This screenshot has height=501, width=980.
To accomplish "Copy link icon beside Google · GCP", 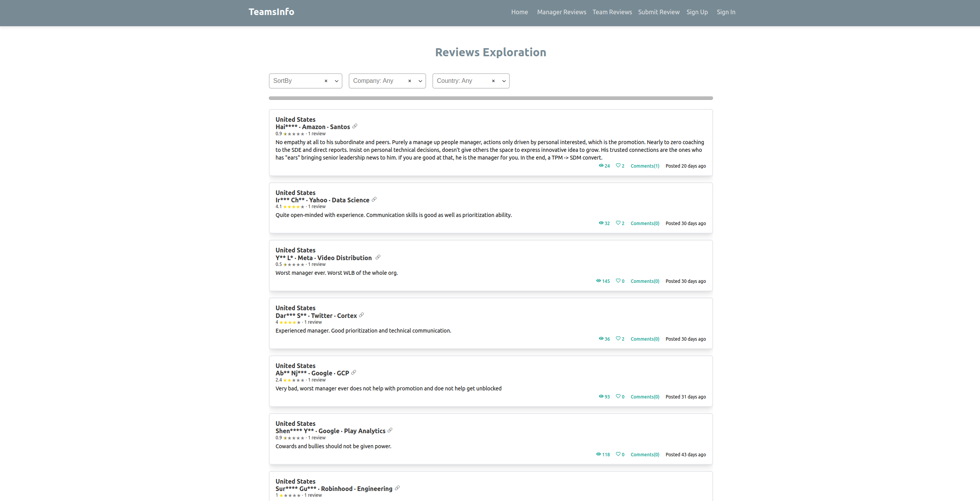I will tap(354, 373).
